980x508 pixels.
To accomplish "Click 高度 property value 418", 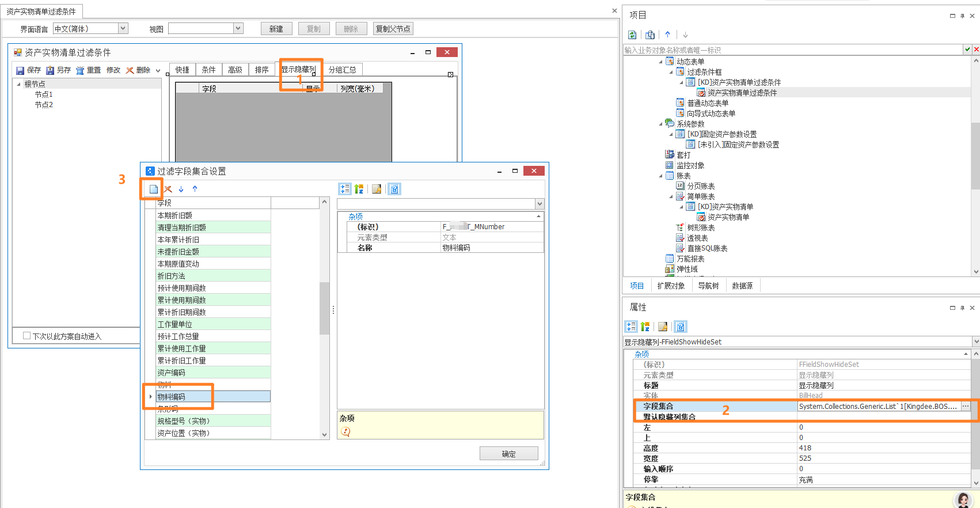I will click(x=884, y=448).
